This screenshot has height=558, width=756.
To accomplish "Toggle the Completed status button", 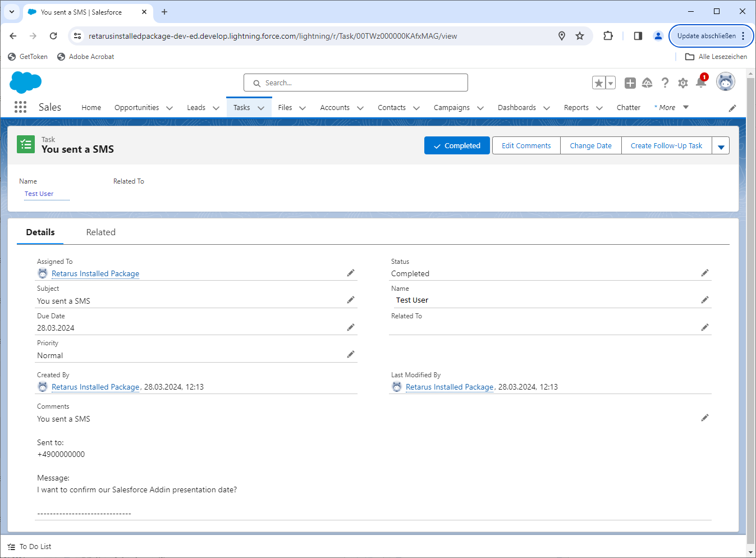I will [457, 145].
